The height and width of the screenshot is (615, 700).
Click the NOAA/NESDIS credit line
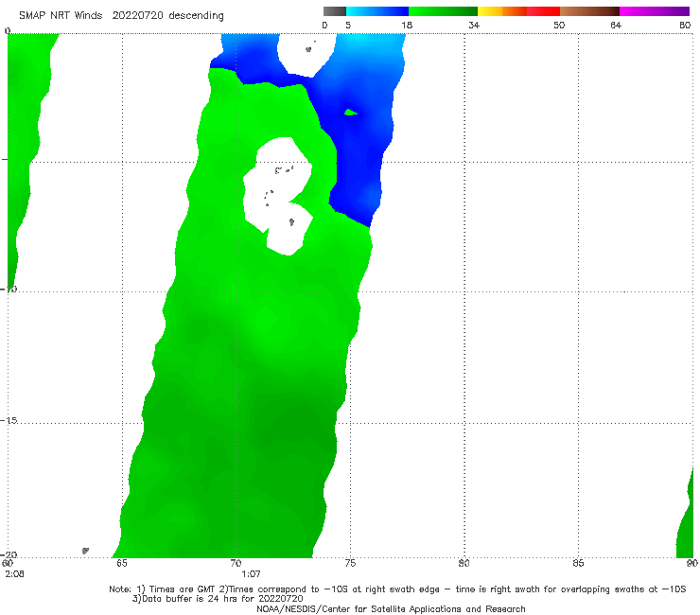click(391, 608)
